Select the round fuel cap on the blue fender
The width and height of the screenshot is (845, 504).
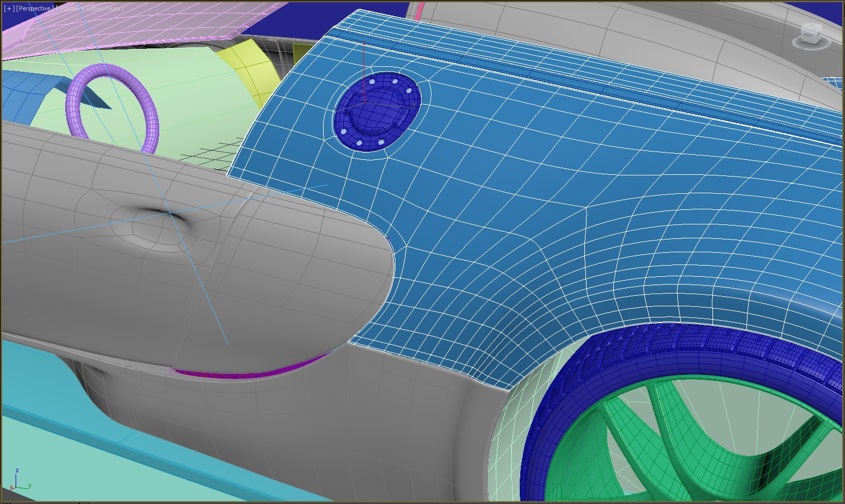click(377, 112)
